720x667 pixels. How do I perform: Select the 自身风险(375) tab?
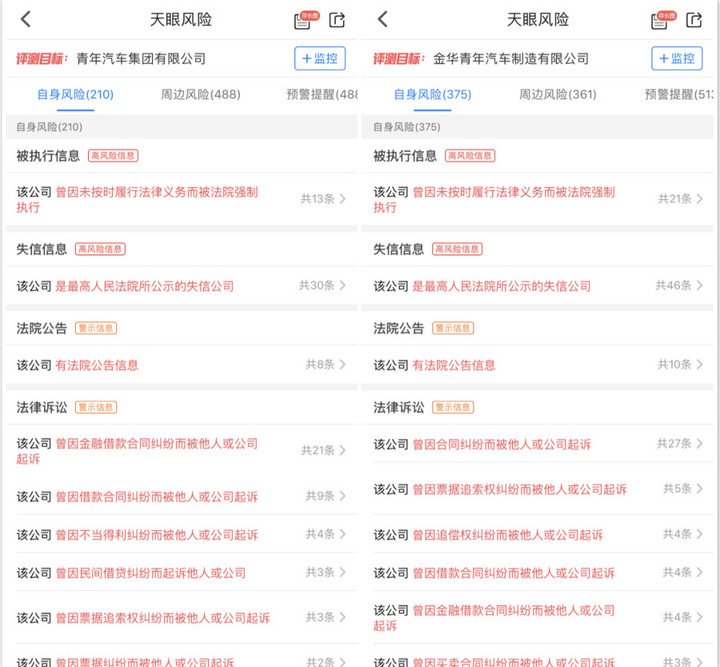(x=433, y=95)
